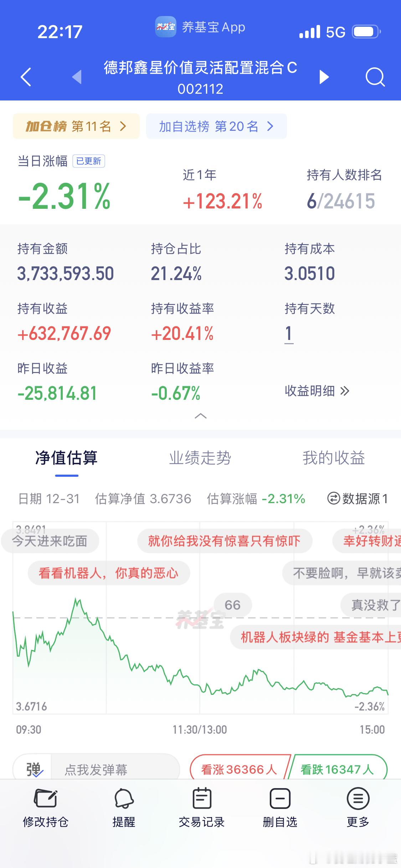Open 提醒 bell reminder icon
This screenshot has width=401, height=868.
coord(124,799)
